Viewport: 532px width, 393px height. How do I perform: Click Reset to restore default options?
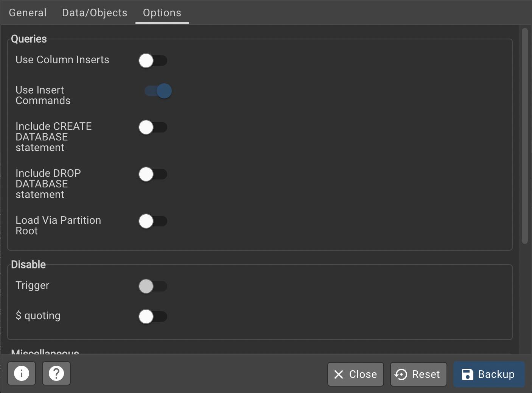(418, 374)
